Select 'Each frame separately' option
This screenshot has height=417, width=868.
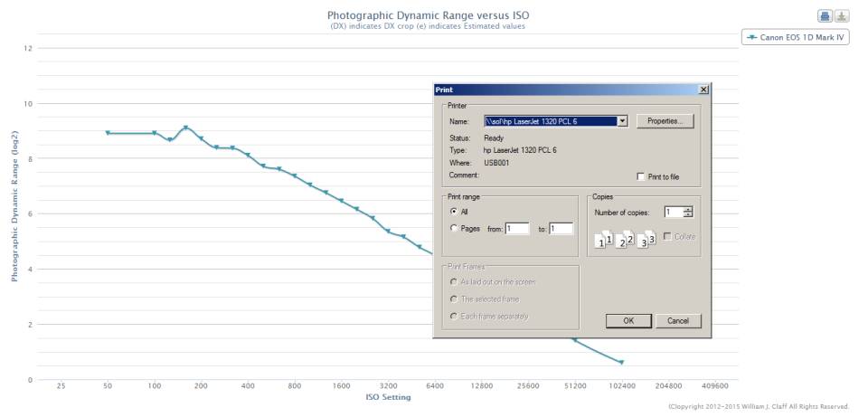(x=454, y=317)
